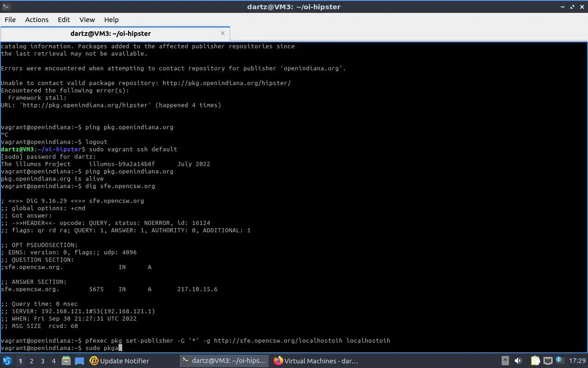
Task: Maximize the terminal window
Action: (572, 6)
